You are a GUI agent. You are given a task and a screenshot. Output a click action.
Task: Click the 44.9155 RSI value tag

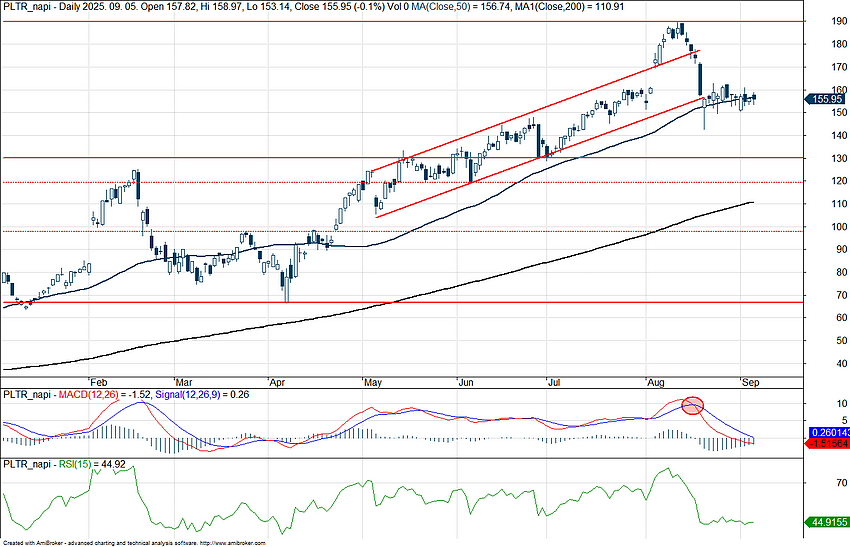[x=828, y=522]
